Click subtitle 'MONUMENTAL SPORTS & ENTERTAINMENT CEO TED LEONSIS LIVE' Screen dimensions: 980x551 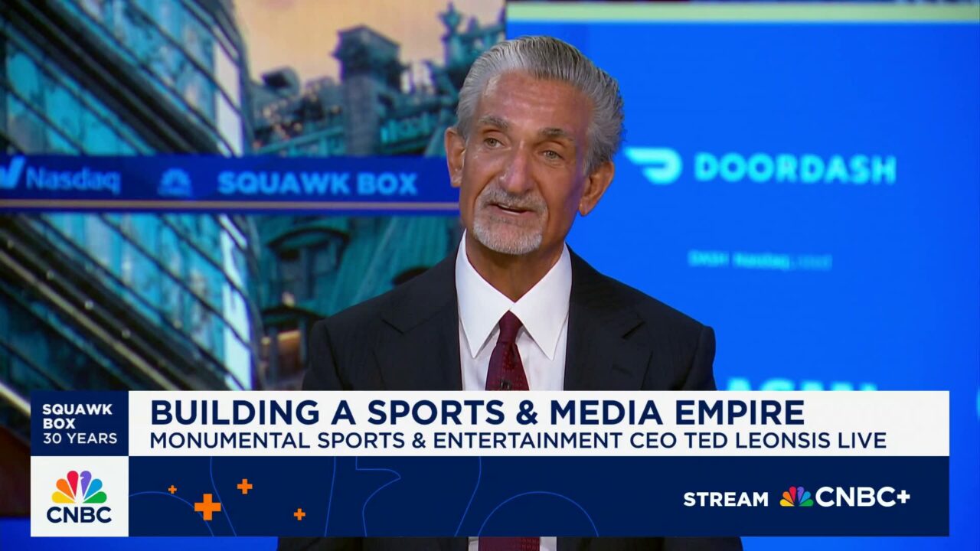coord(518,441)
